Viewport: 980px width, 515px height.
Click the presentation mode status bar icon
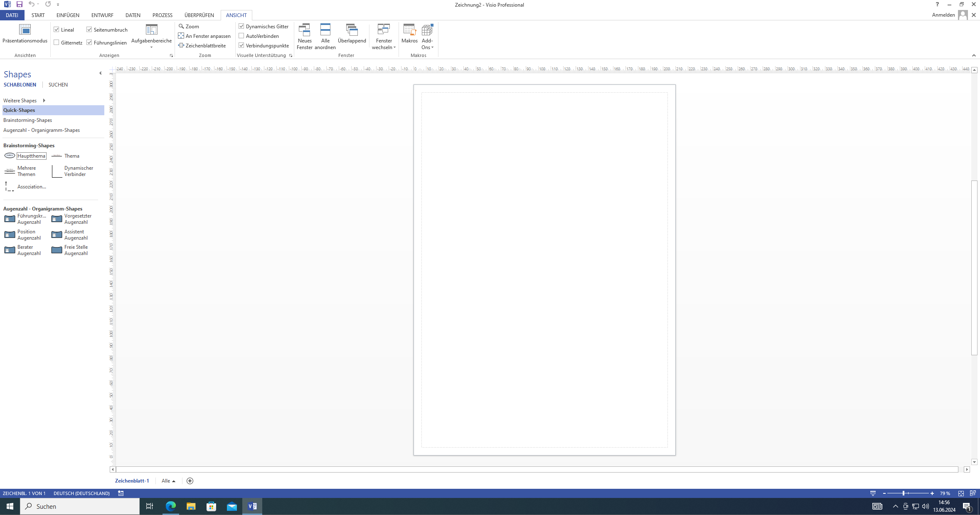873,493
